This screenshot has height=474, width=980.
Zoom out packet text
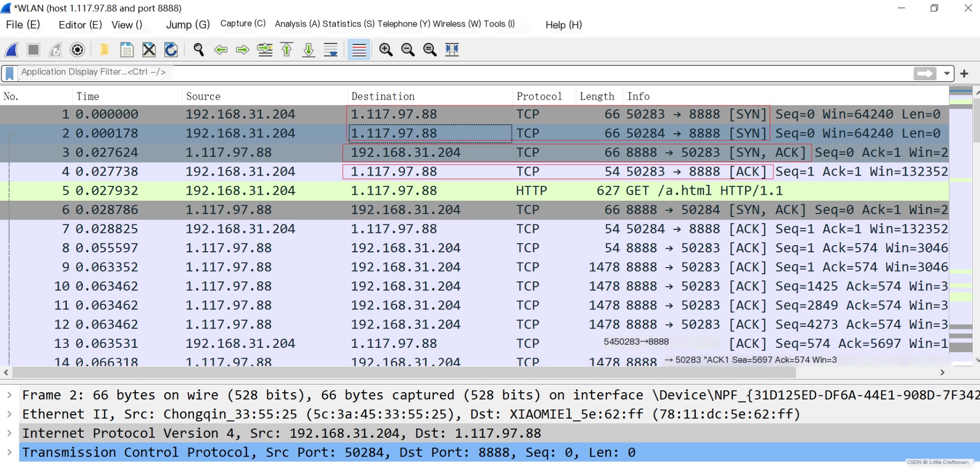[x=408, y=50]
